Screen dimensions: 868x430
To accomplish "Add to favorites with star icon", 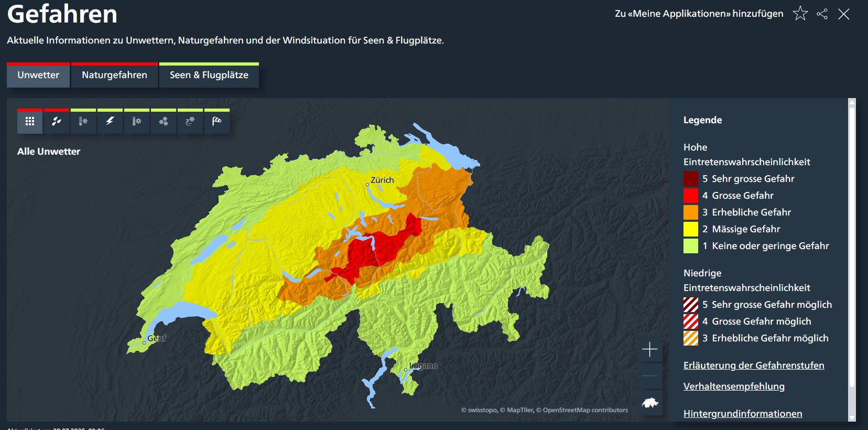I will pyautogui.click(x=800, y=14).
